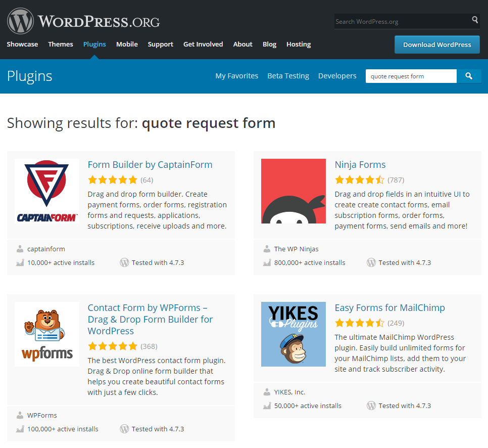Click the installs chart icon for 10,000+ installs
488x448 pixels.
[x=20, y=262]
